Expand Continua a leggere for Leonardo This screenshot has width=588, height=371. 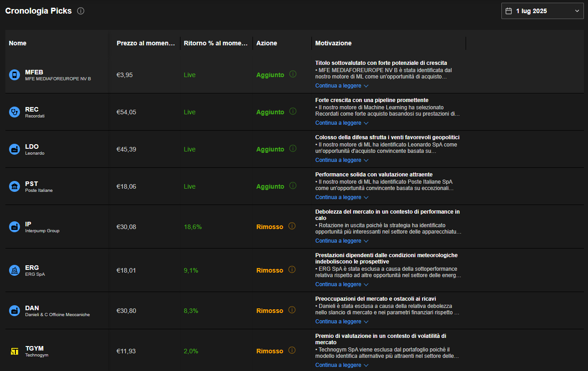point(342,160)
